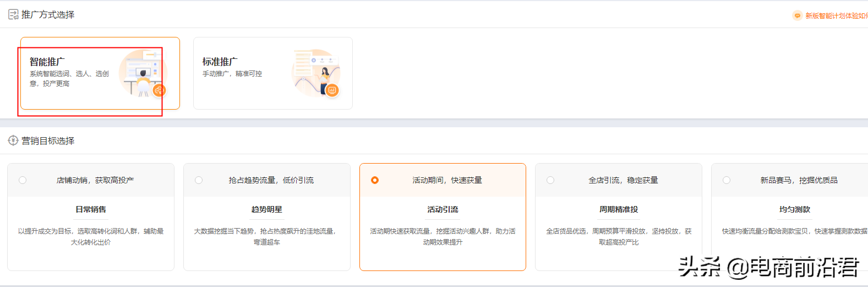Click the 快速均衡流量分配 description text
This screenshot has width=868, height=287.
click(x=795, y=231)
